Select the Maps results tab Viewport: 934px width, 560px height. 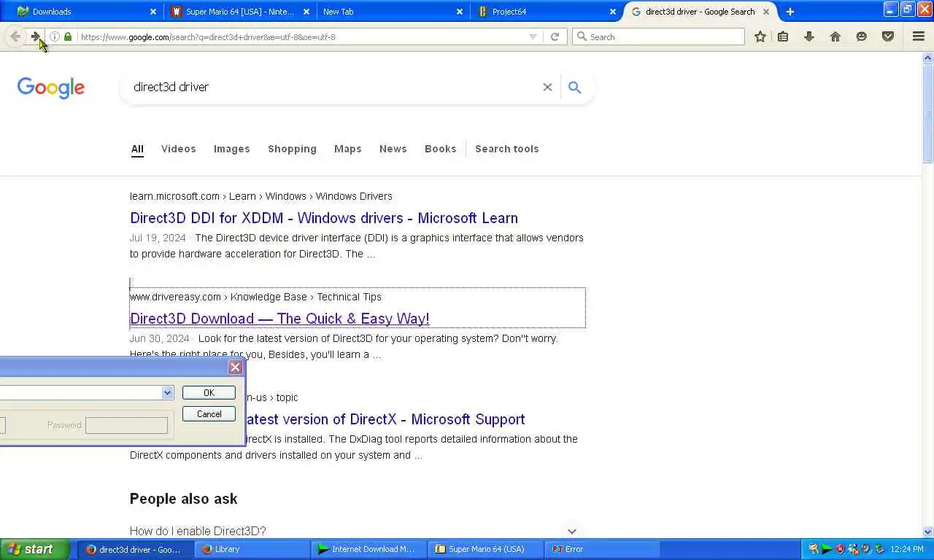348,149
